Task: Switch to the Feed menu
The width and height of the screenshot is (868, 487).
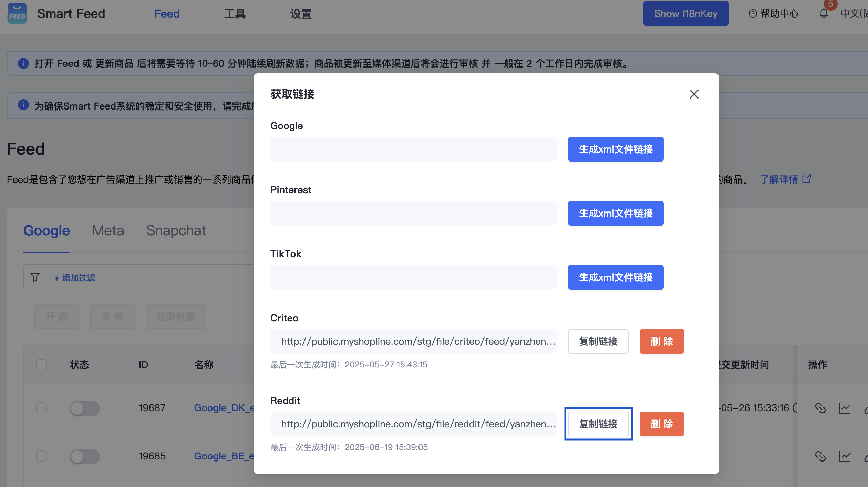Action: click(167, 13)
